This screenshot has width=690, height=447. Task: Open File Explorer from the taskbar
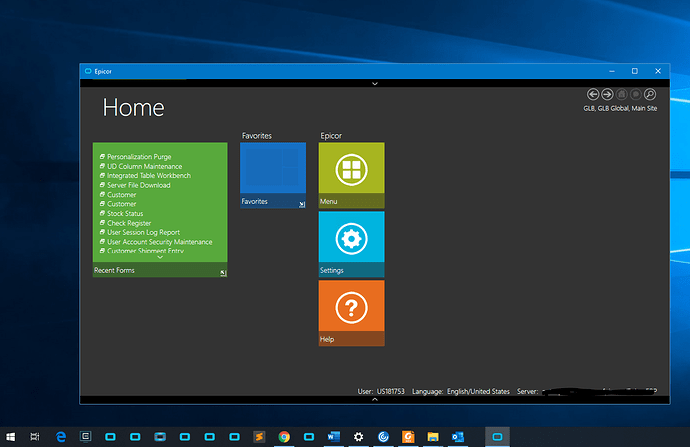pos(433,436)
